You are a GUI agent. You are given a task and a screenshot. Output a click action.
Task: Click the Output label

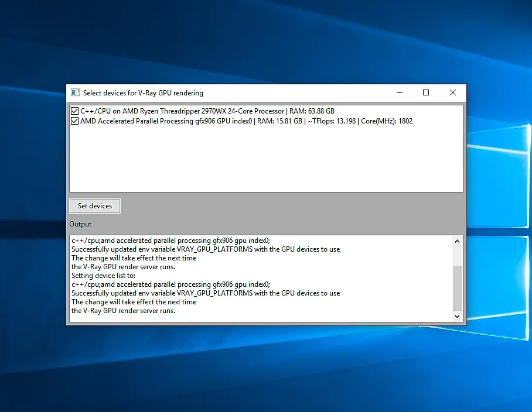coord(80,224)
